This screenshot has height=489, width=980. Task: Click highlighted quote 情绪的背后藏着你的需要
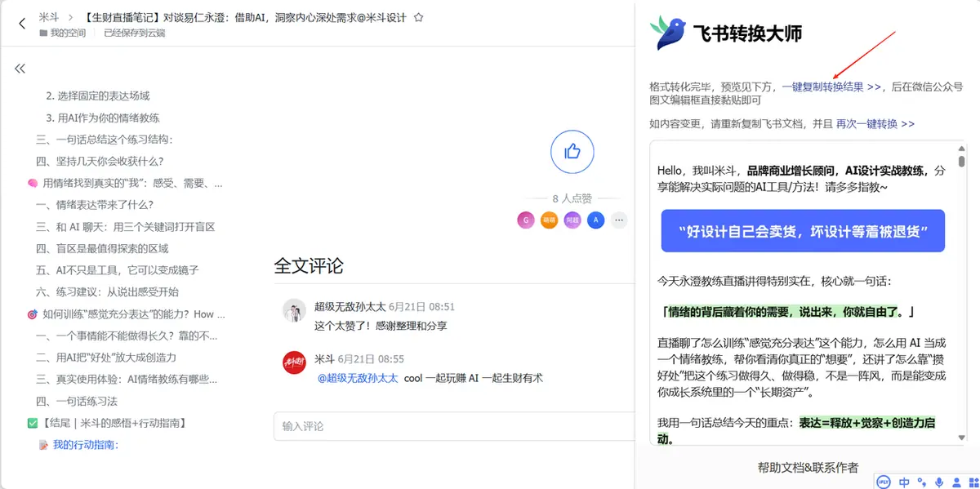(787, 312)
